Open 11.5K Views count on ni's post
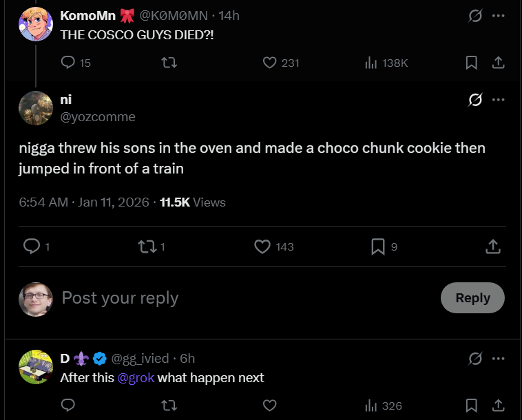Image resolution: width=522 pixels, height=420 pixels. coord(192,202)
